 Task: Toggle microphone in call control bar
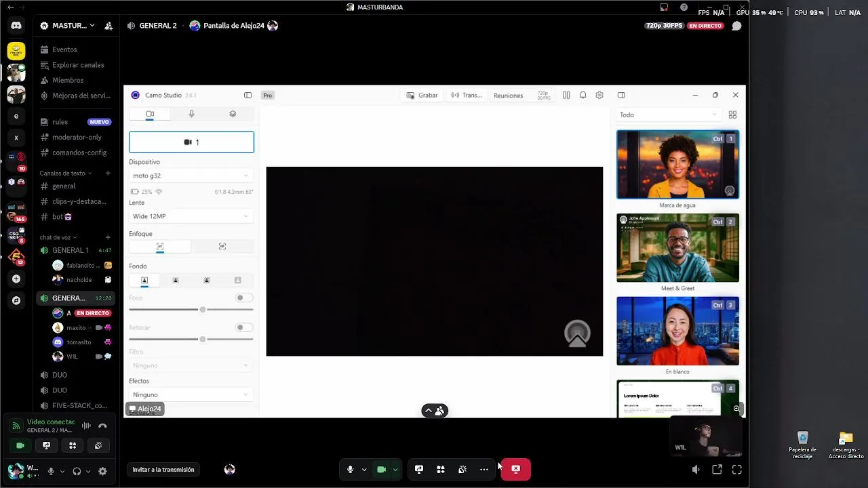pos(350,469)
